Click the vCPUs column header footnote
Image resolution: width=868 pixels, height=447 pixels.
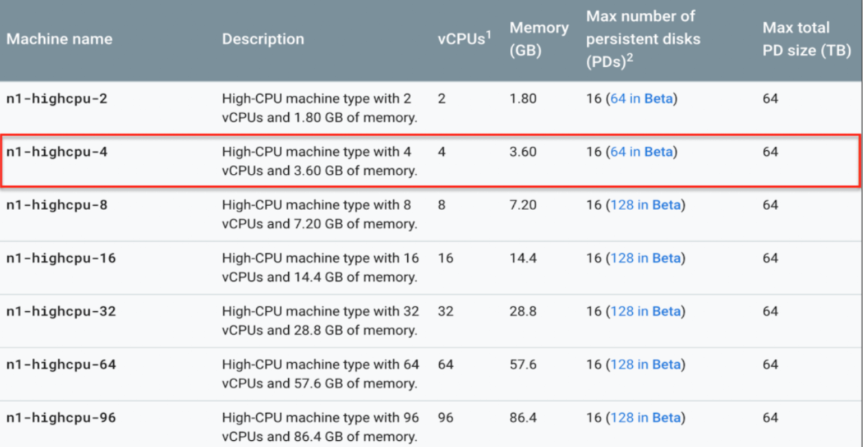click(x=489, y=34)
